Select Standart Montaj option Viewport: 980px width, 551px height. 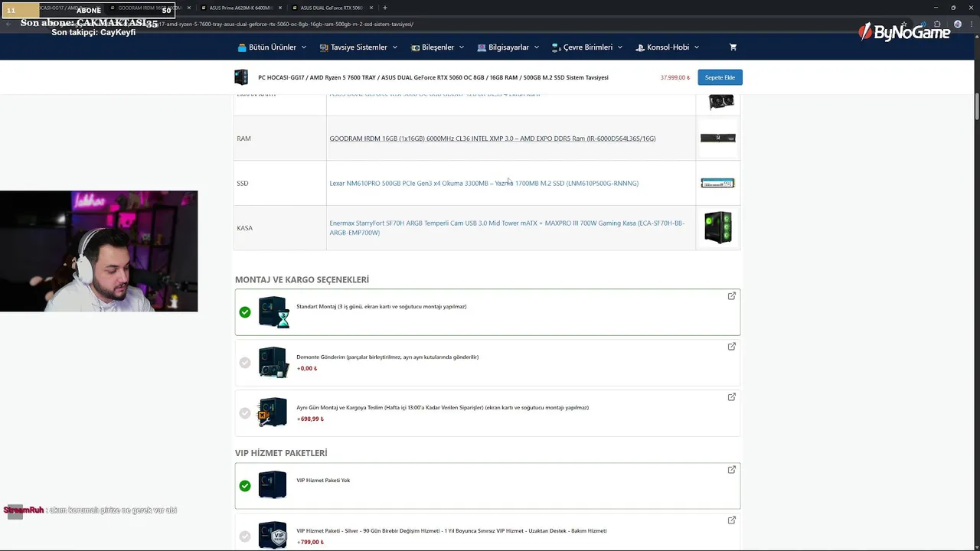(245, 312)
